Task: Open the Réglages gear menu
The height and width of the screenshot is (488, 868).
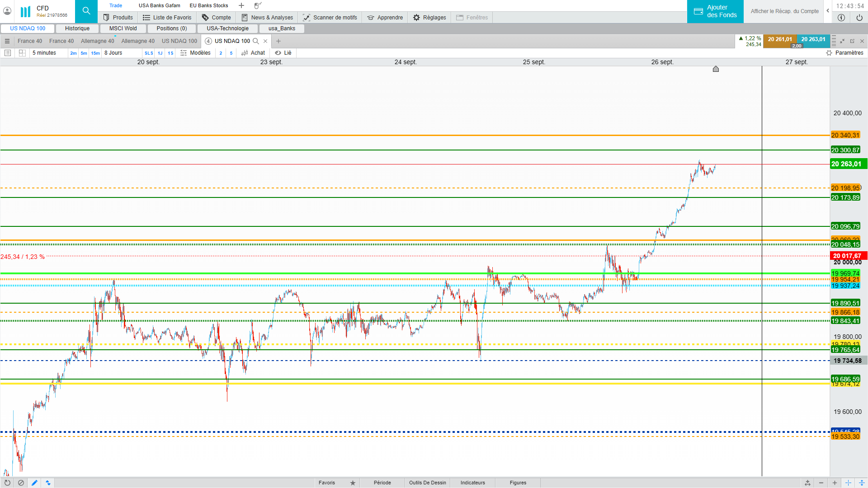Action: pyautogui.click(x=429, y=18)
